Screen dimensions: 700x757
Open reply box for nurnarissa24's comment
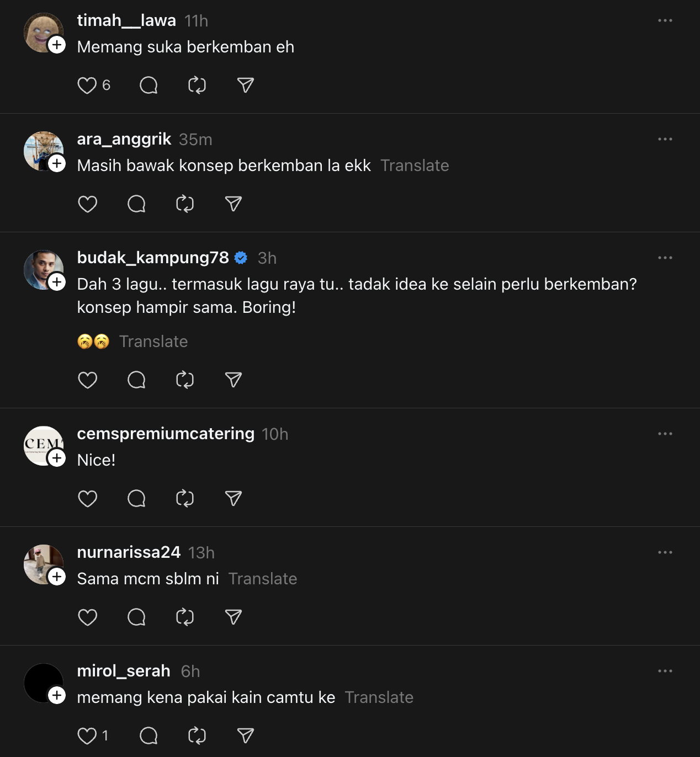[x=136, y=617]
